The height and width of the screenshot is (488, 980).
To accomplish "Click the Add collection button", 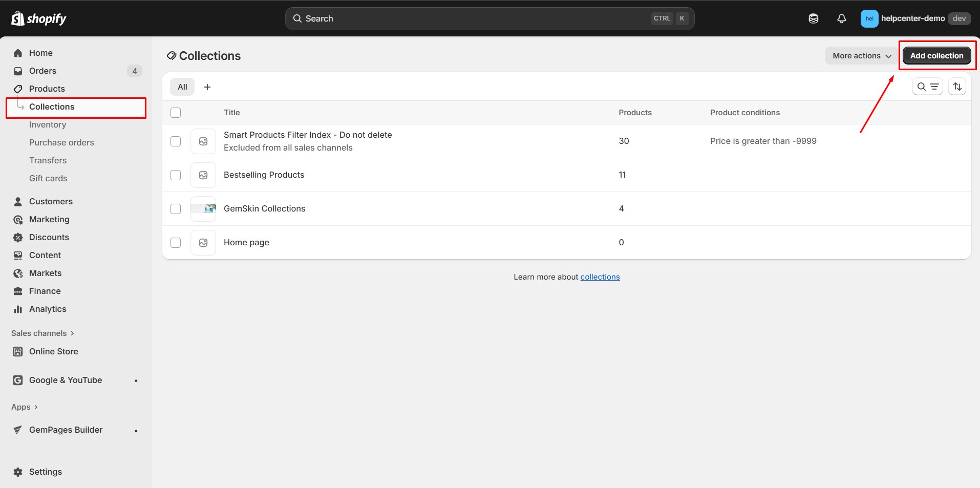I will pos(936,55).
